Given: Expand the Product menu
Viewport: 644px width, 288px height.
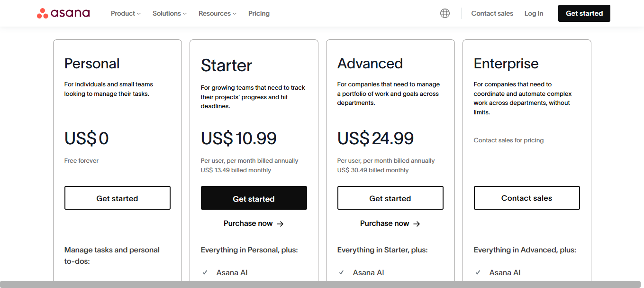Looking at the screenshot, I should (x=126, y=13).
